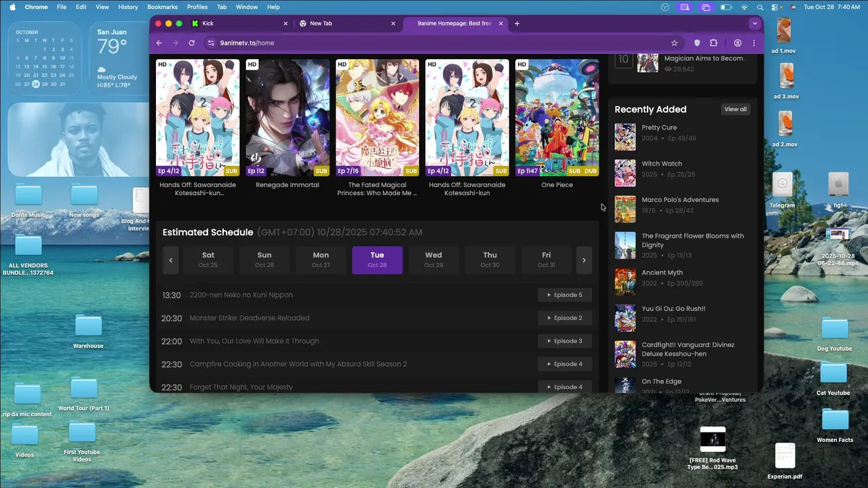Viewport: 868px width, 488px height.
Task: Open One Piece poster
Action: point(557,117)
